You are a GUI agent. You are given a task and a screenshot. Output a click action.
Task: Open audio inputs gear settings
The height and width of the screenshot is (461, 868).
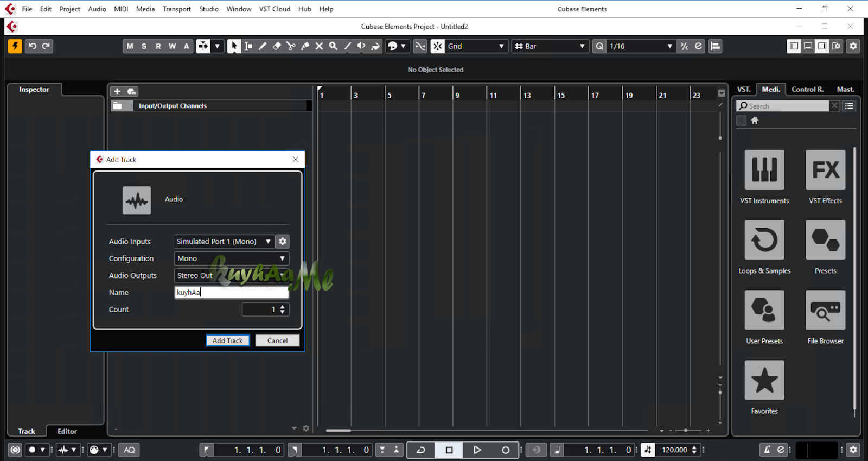[x=283, y=241]
